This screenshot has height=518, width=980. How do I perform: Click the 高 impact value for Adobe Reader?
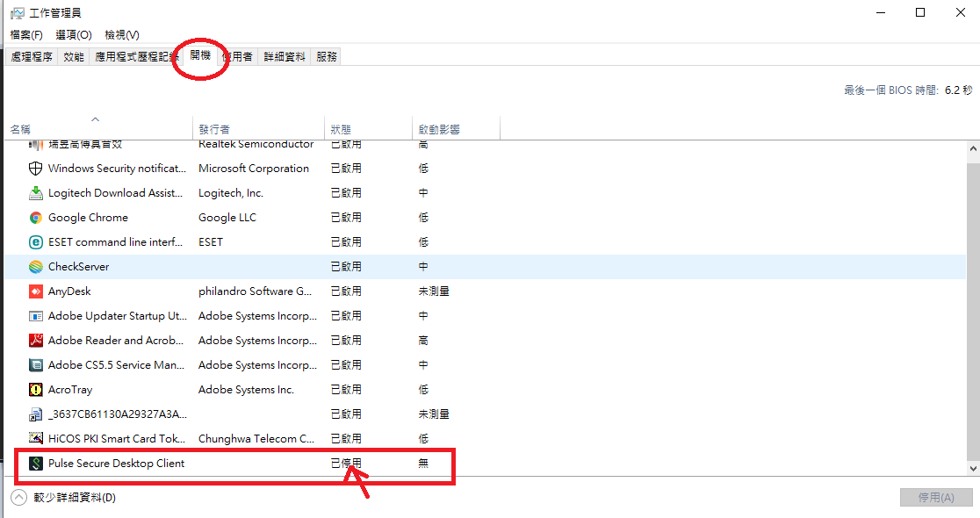click(x=423, y=341)
